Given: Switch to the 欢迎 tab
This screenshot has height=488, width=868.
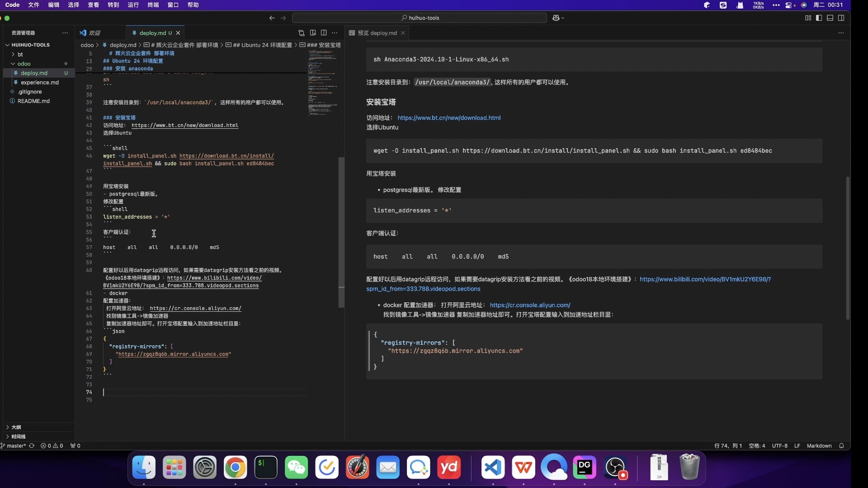Looking at the screenshot, I should [x=94, y=33].
